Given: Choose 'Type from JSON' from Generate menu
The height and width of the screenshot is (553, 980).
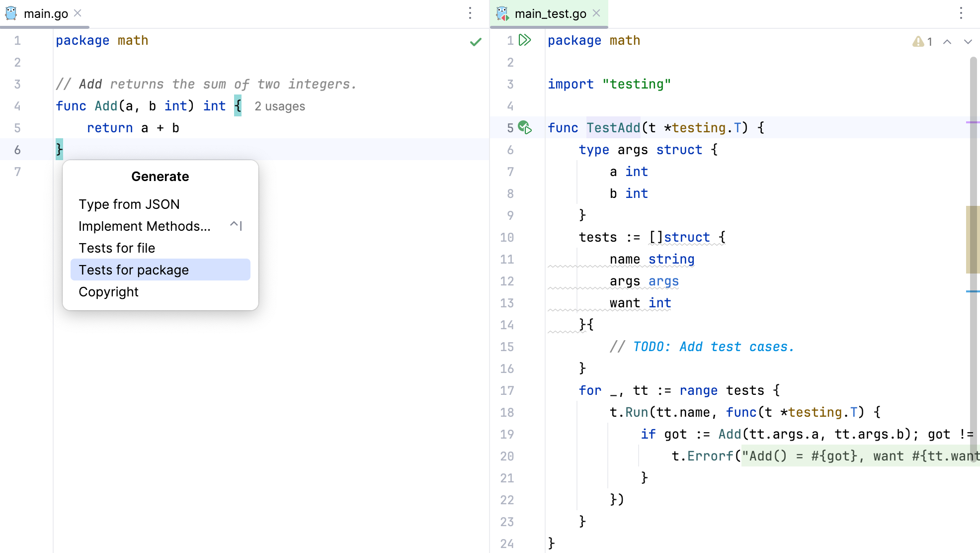Looking at the screenshot, I should pos(129,204).
